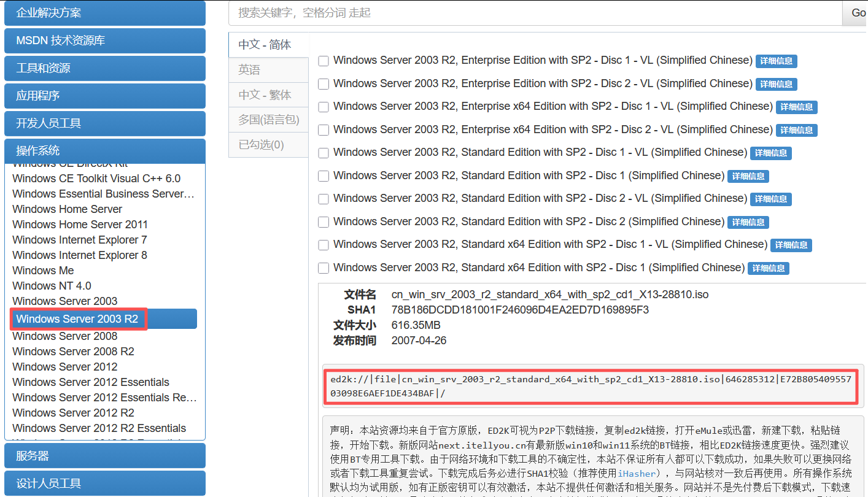
Task: Open Windows Server 2008 entry
Action: [64, 336]
